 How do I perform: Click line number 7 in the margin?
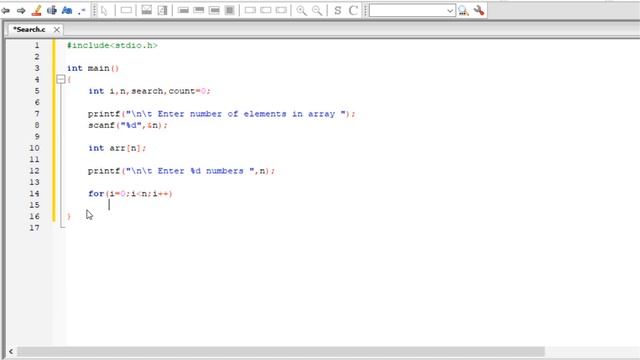click(x=37, y=114)
